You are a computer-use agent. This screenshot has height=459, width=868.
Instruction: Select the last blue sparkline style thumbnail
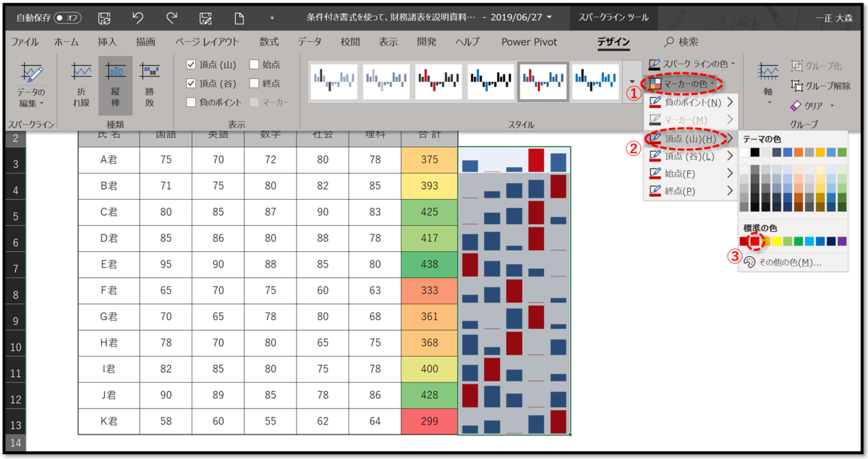point(594,82)
